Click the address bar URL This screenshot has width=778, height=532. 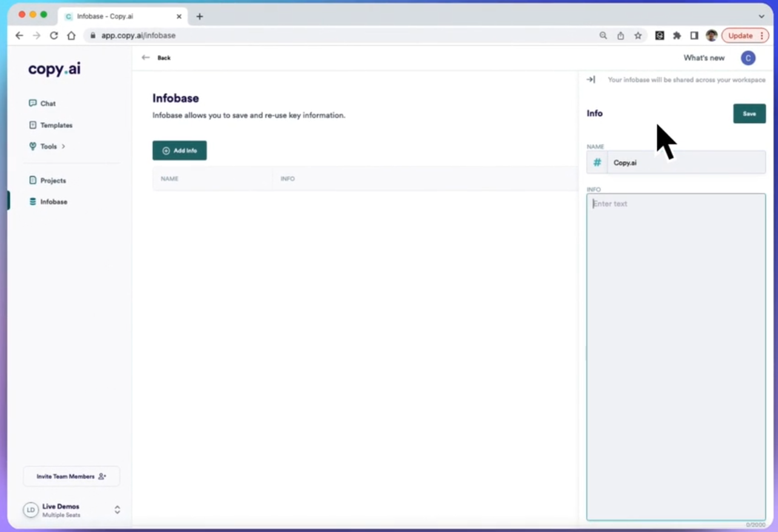138,36
